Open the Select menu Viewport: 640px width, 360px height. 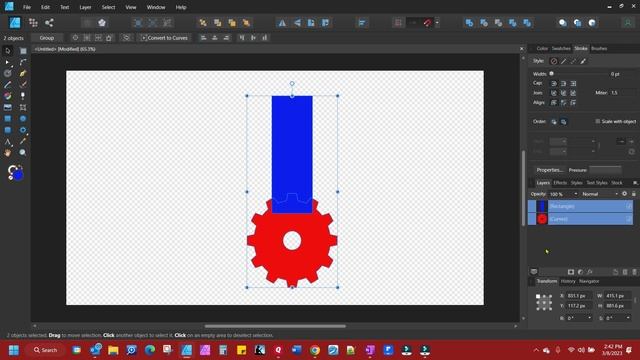tap(108, 7)
